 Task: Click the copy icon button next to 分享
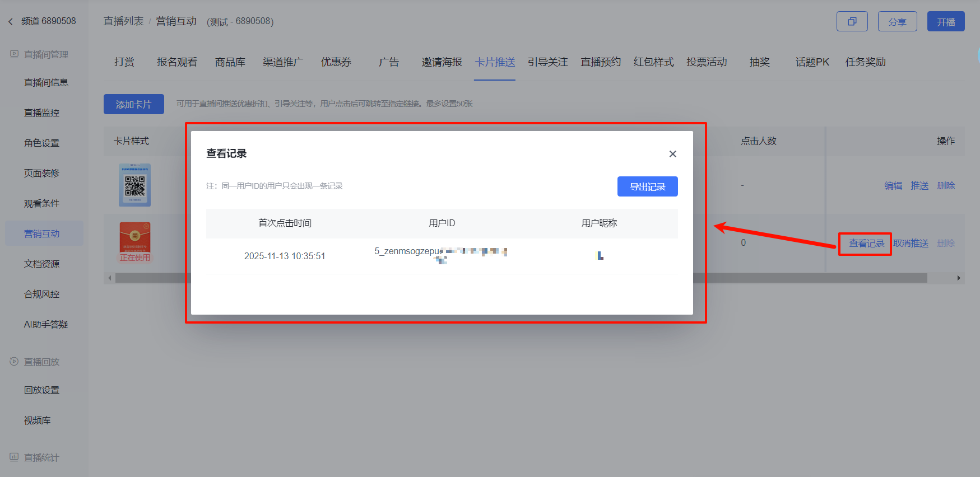[852, 21]
